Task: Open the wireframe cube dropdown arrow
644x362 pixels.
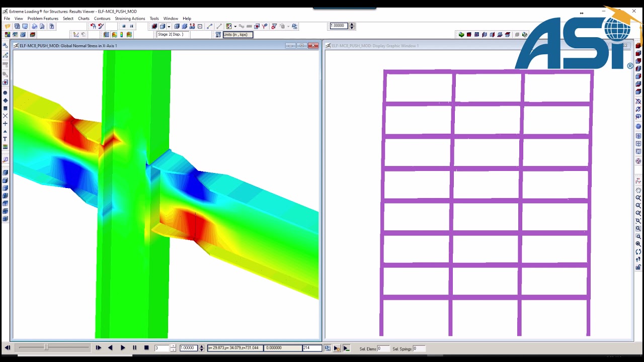Action: (x=169, y=26)
